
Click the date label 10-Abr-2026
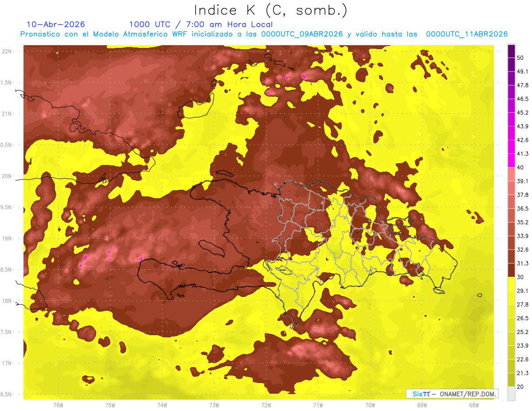[56, 24]
